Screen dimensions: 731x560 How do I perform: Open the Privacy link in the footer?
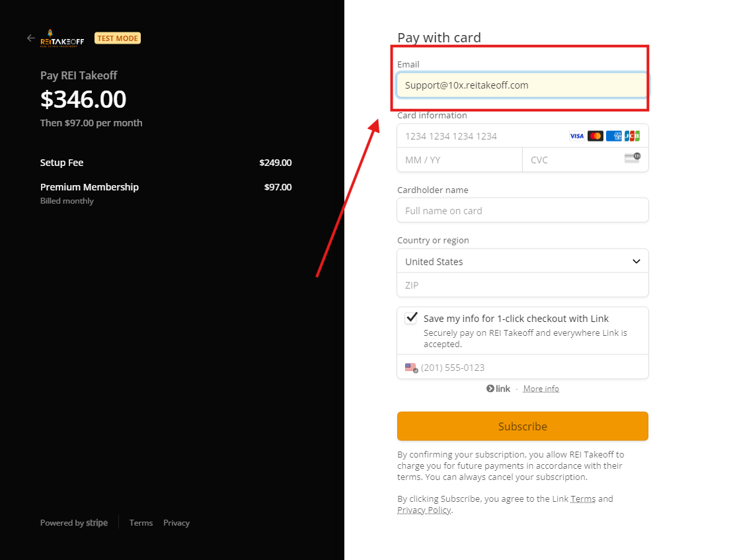[x=176, y=523]
